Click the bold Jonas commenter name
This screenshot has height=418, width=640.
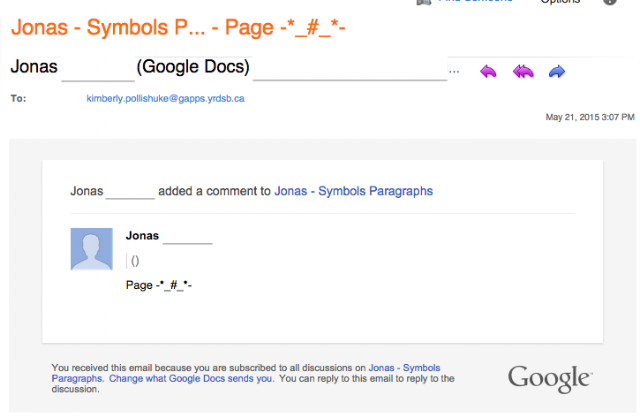coord(143,236)
